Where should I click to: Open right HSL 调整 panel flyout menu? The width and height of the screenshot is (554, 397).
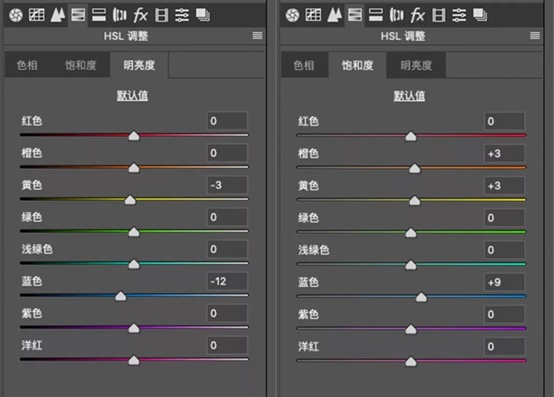[x=535, y=35]
